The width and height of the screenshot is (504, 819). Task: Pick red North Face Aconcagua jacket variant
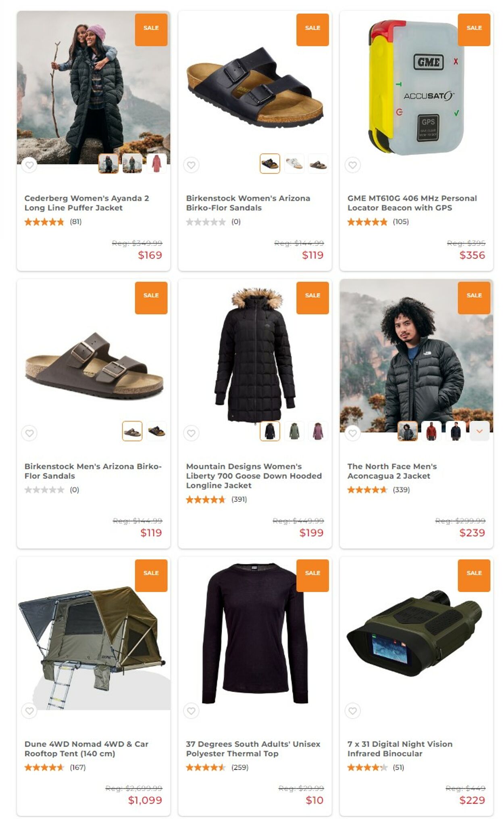pos(431,431)
